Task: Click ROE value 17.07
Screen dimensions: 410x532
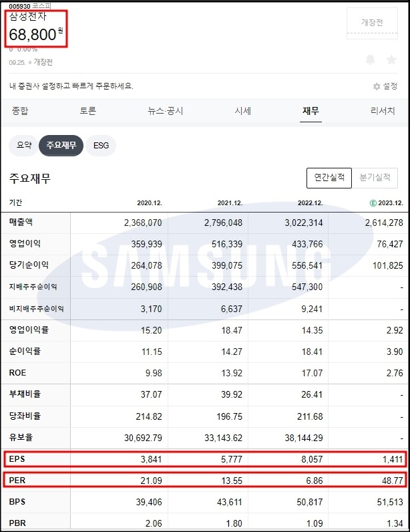Action: point(312,373)
